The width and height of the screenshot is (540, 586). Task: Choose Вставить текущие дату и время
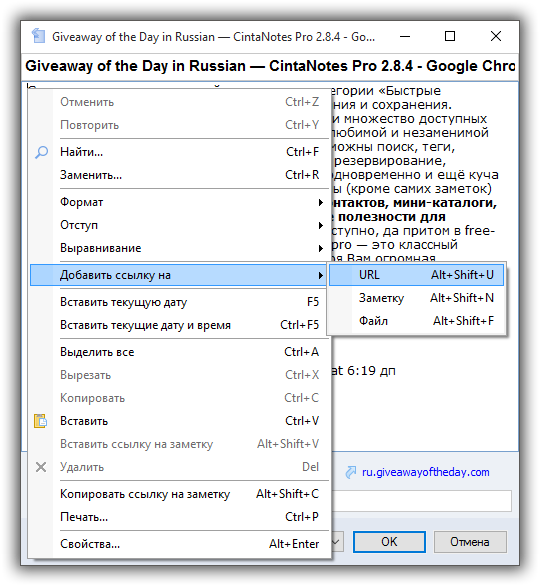point(179,325)
